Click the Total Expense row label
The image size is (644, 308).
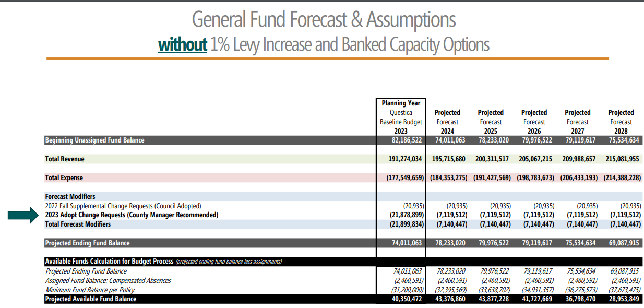(x=64, y=177)
